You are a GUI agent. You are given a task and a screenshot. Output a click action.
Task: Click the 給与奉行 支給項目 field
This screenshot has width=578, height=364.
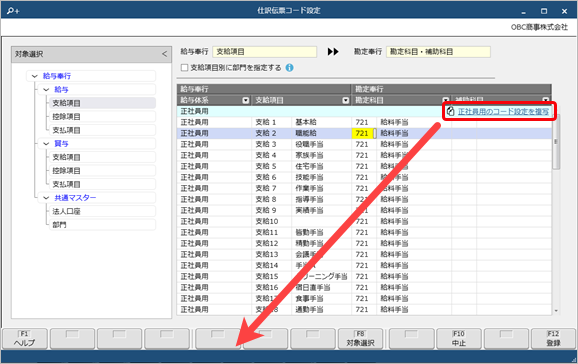coord(265,52)
